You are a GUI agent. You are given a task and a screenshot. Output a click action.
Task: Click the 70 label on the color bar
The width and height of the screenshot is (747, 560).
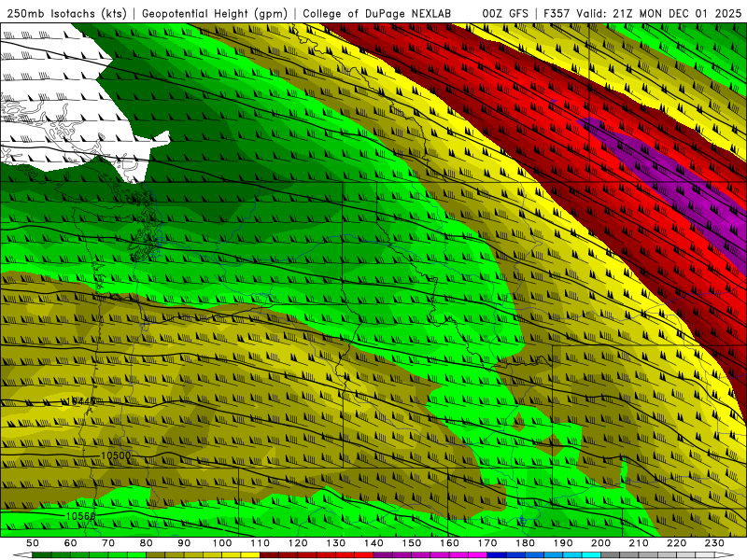coord(108,543)
